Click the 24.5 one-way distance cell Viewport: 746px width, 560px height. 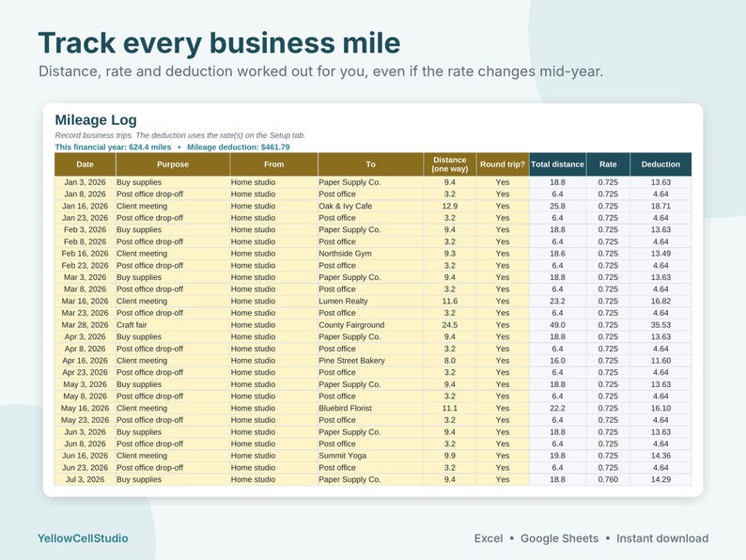450,325
